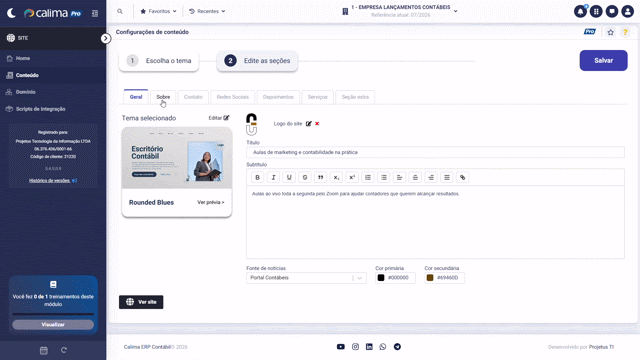Open notifications bell

[580, 11]
